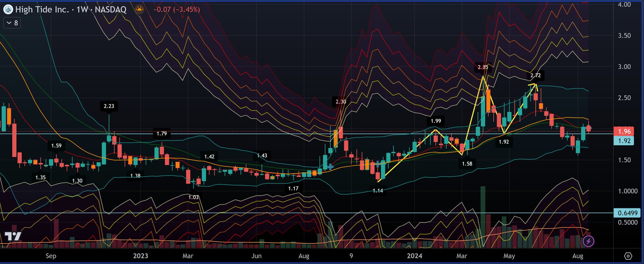
Task: Click the 1.59 pivot label
Action: [56, 146]
